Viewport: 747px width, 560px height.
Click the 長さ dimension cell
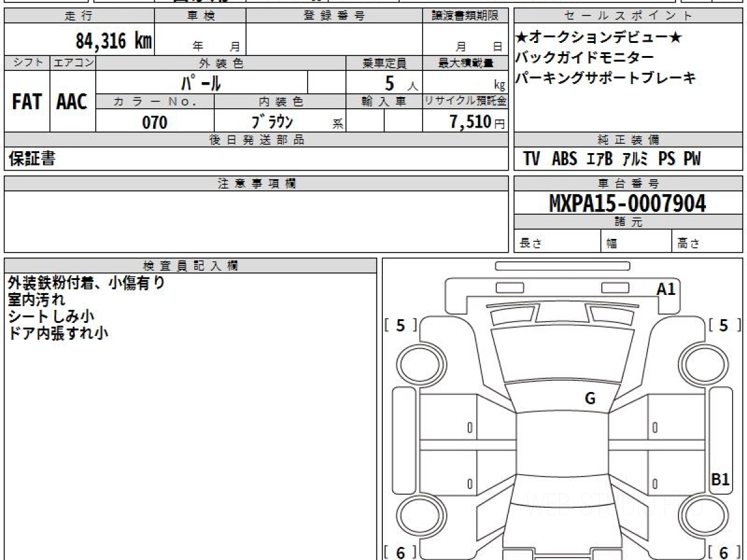tap(557, 241)
